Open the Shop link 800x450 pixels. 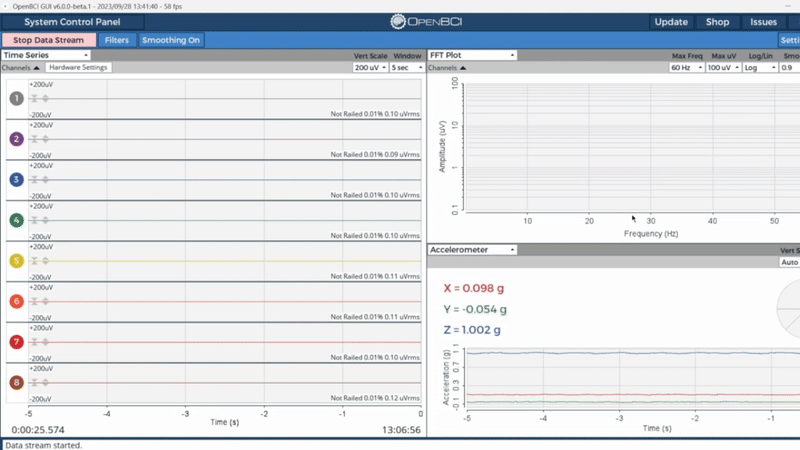coord(717,22)
